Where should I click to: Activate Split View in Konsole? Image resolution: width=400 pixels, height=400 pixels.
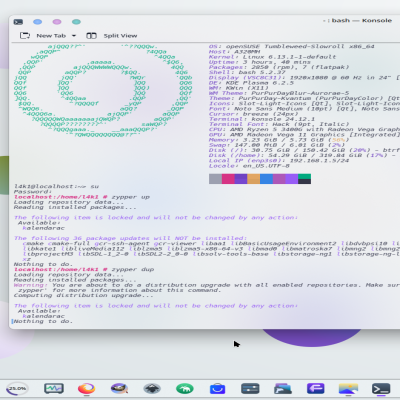tap(120, 36)
